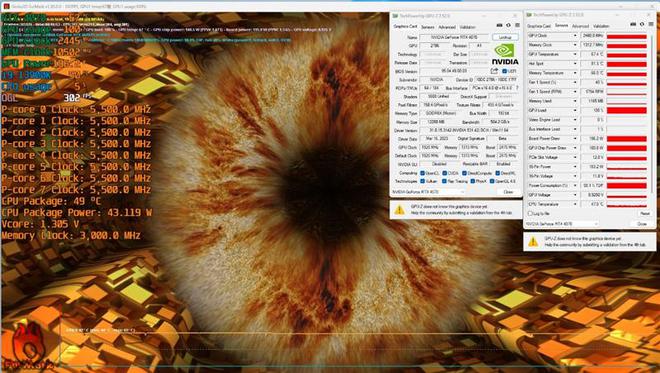
Task: Click the Vcore 1.305 V overlay line
Action: (x=41, y=224)
